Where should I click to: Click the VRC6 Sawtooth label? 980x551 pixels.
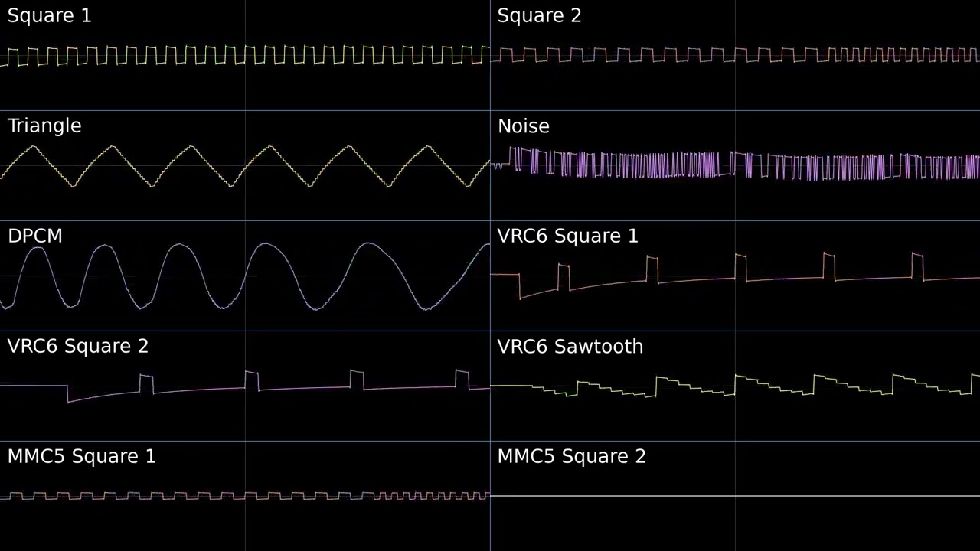pos(570,347)
